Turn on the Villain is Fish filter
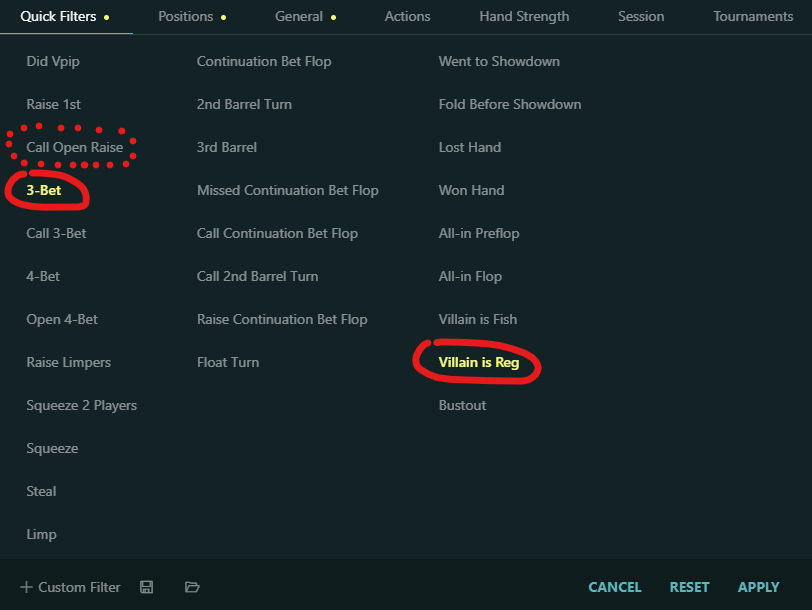 point(478,319)
